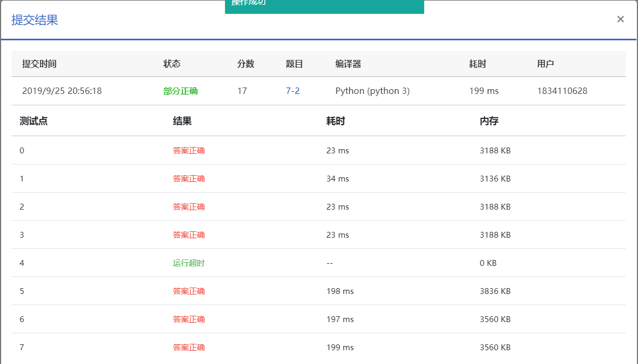638x364 pixels.
Task: Select the 198 ms time value
Action: pyautogui.click(x=340, y=291)
